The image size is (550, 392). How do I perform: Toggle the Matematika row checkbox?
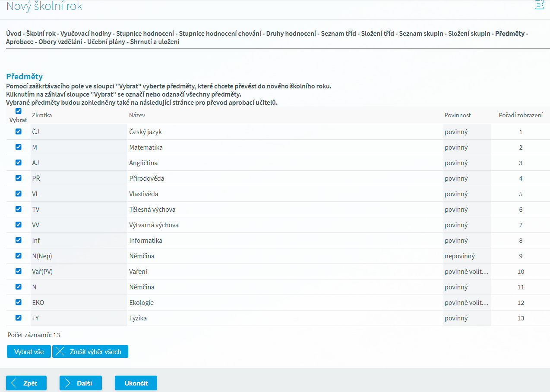(x=18, y=147)
